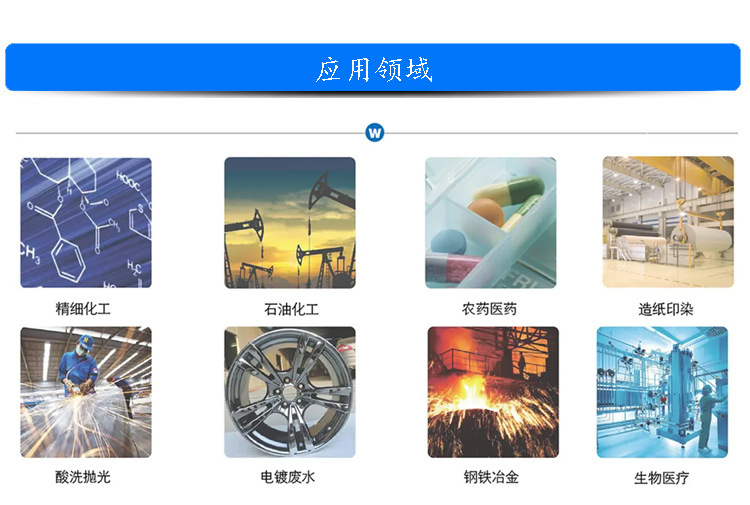Click the blue W logo icon
750x505 pixels.
(375, 132)
